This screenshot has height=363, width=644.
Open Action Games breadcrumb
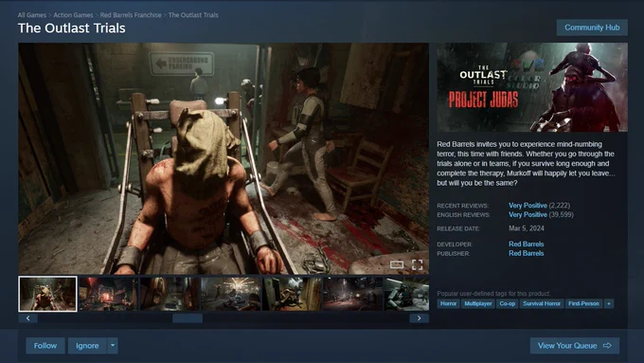(73, 15)
